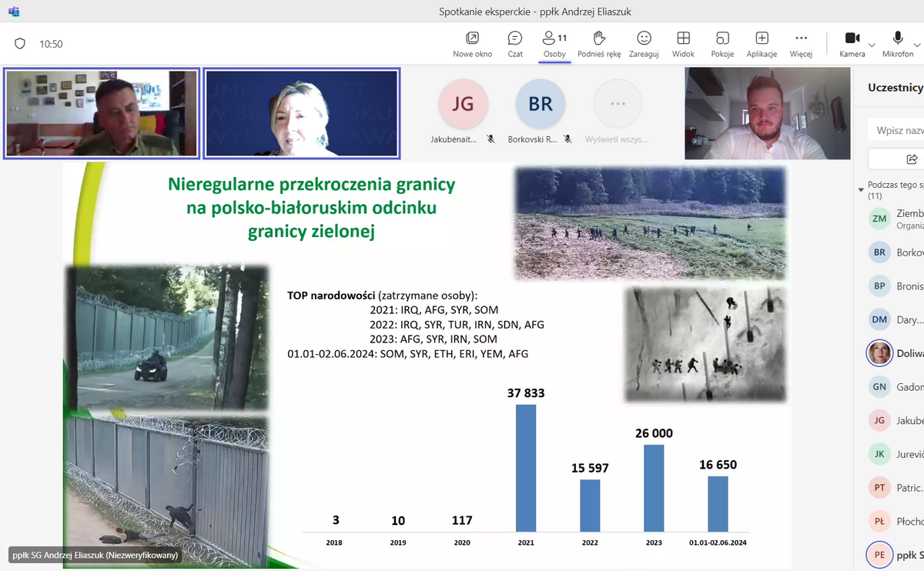Open the Aplikacje menu
The image size is (924, 571).
(x=762, y=44)
